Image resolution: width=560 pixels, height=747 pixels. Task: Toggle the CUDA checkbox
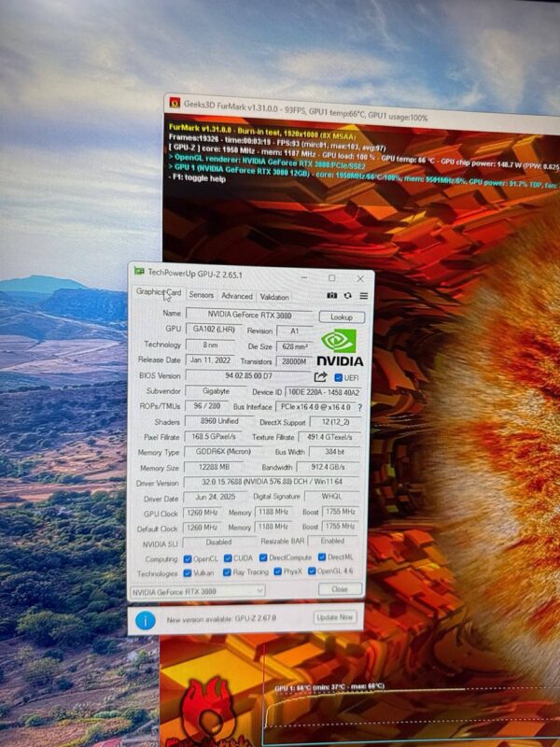point(228,557)
